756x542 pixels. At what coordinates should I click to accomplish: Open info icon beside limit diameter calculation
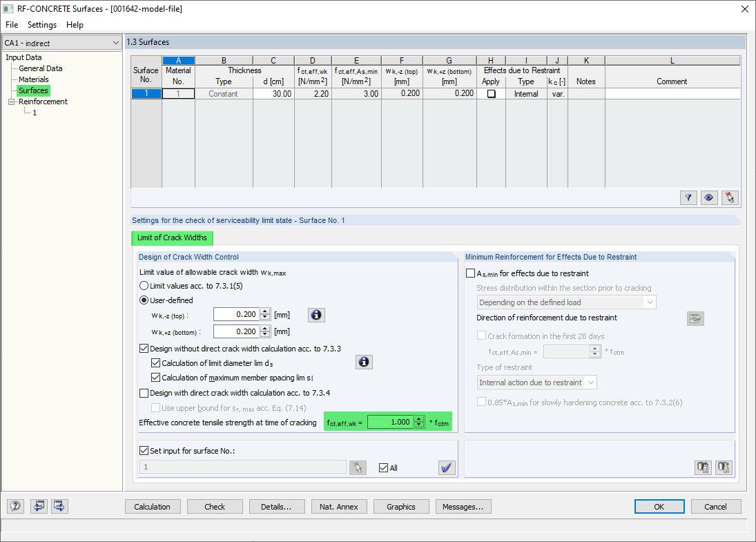pos(364,362)
